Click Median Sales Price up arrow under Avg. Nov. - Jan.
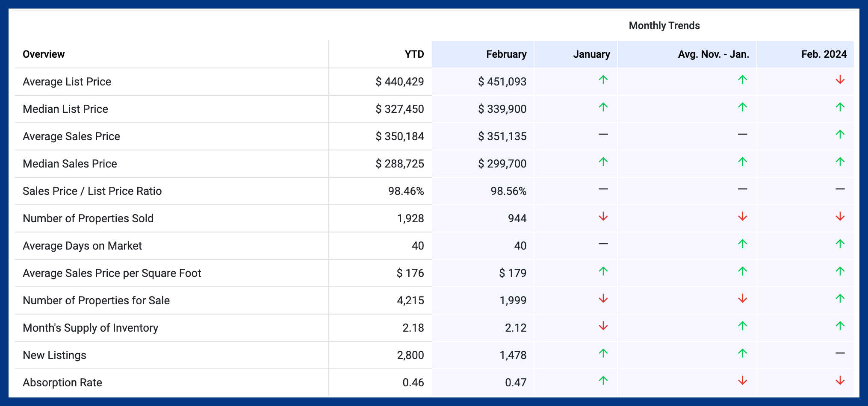The image size is (868, 406). coord(742,162)
